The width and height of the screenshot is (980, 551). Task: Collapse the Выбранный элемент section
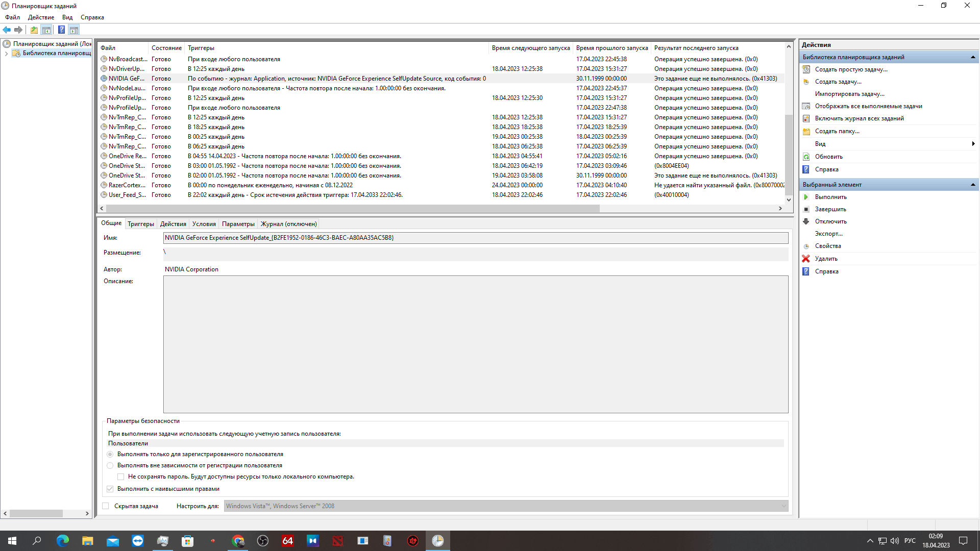(x=973, y=185)
